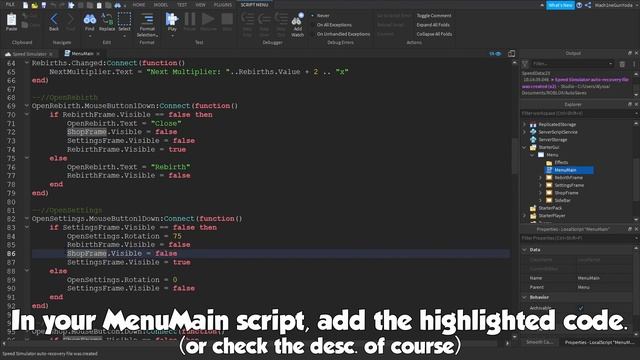Collapse the Behavior properties section
The image size is (640, 360).
(x=524, y=297)
